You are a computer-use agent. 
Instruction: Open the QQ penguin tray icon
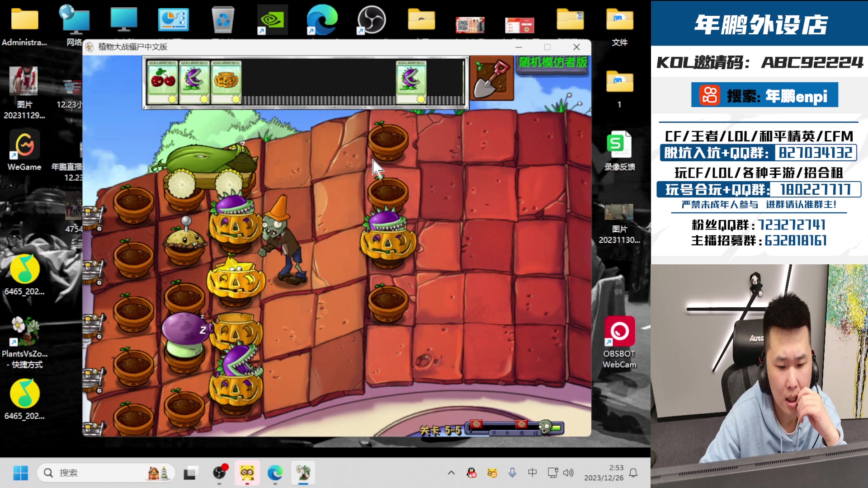tap(472, 473)
